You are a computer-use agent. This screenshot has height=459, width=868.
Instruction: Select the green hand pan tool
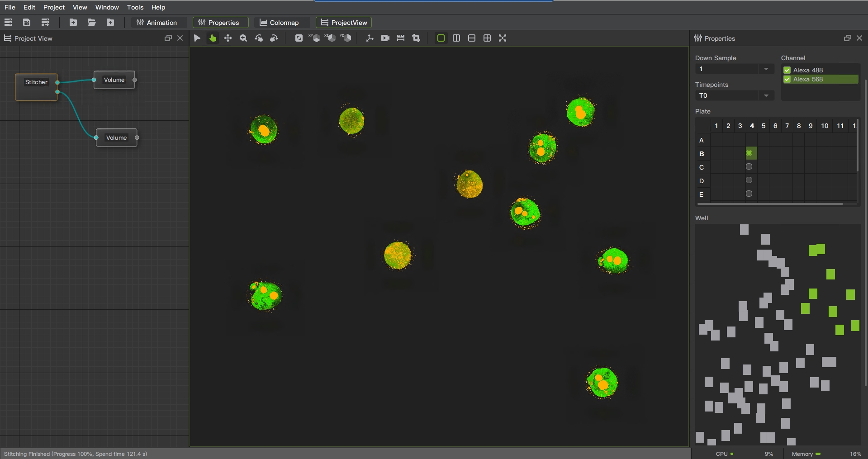point(213,38)
